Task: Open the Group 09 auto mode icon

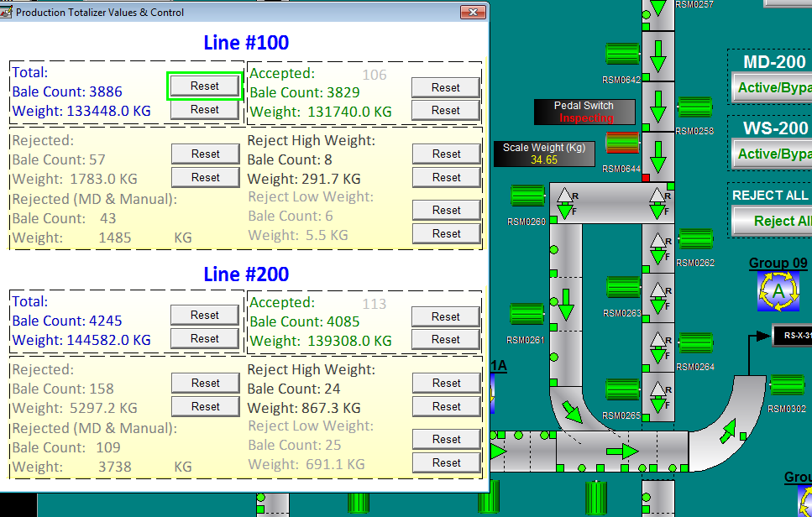Action: click(x=778, y=291)
